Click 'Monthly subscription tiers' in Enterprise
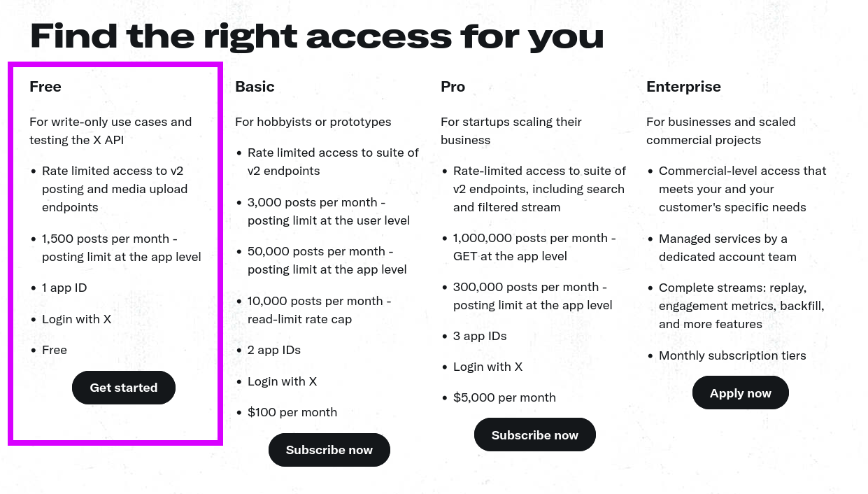This screenshot has width=868, height=494. (732, 355)
